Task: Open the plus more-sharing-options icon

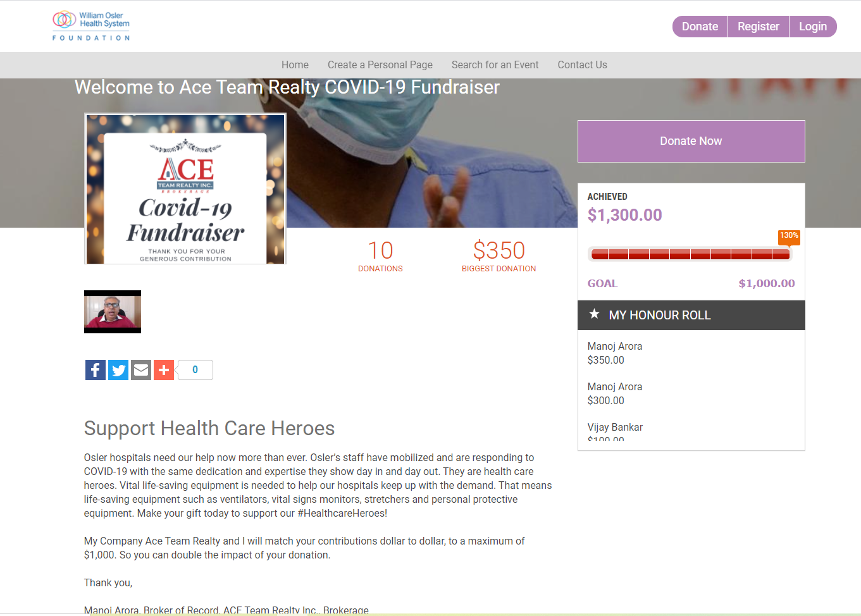Action: [x=164, y=370]
